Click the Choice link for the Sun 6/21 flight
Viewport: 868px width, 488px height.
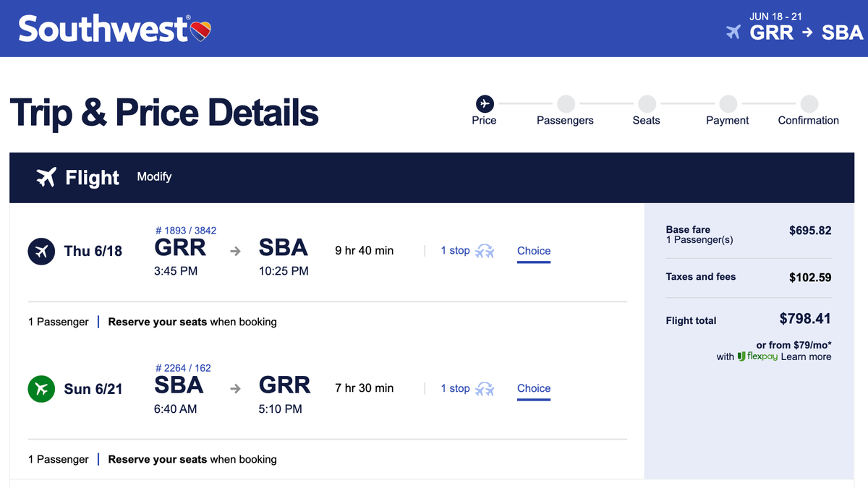click(x=533, y=388)
